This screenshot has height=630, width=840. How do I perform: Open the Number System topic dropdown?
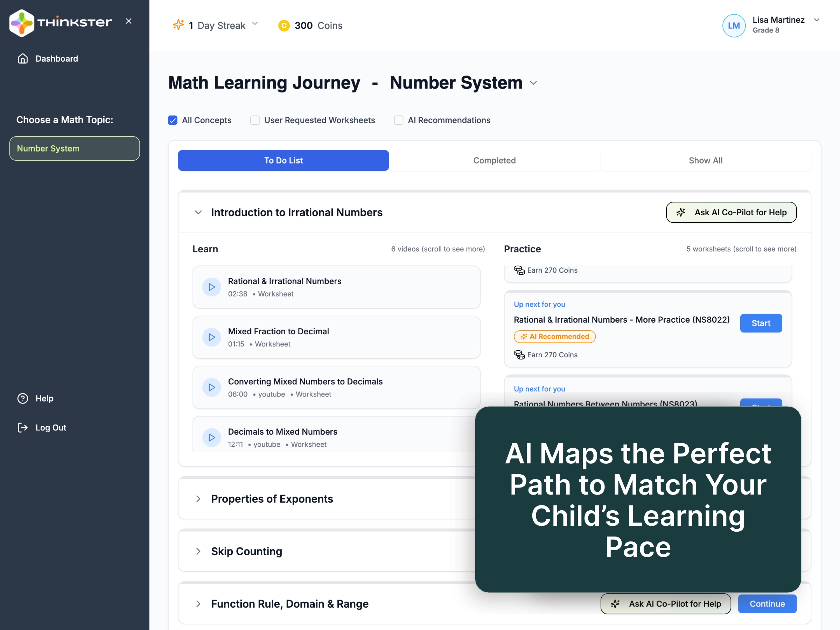pos(533,83)
